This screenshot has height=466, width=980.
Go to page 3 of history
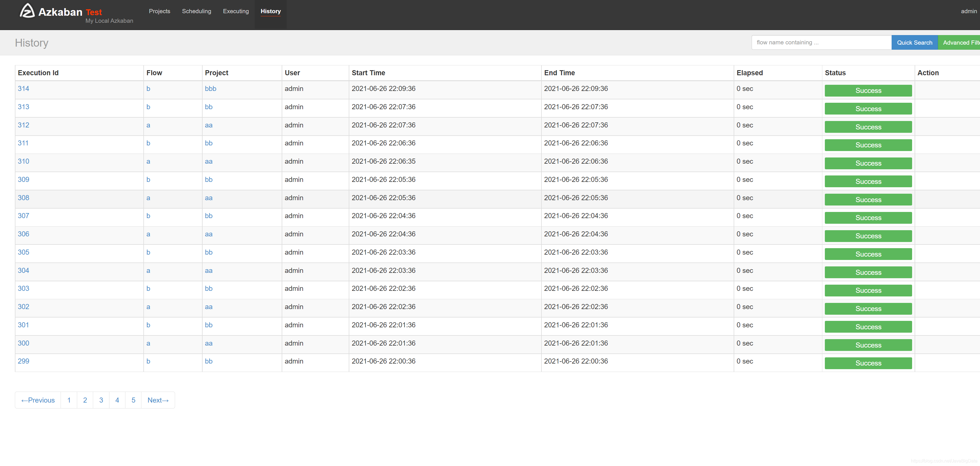click(101, 400)
